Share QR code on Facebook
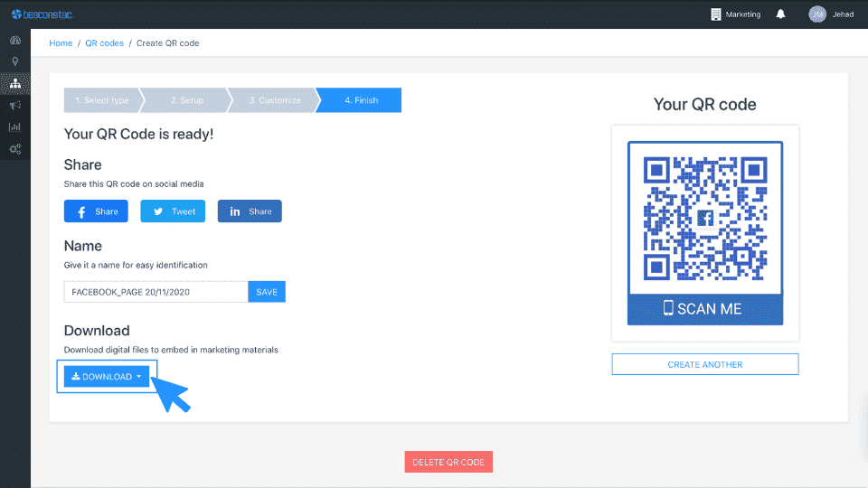Viewport: 868px width, 488px height. [x=96, y=211]
